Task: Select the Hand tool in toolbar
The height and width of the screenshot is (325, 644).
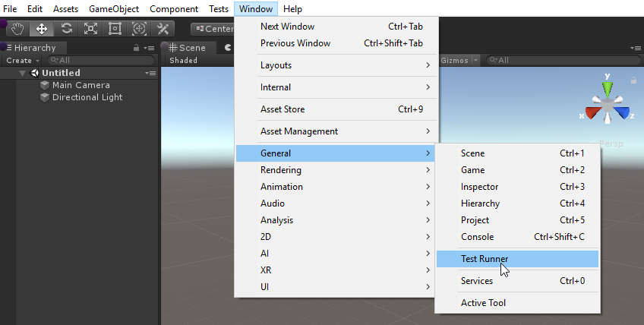Action: click(x=17, y=29)
